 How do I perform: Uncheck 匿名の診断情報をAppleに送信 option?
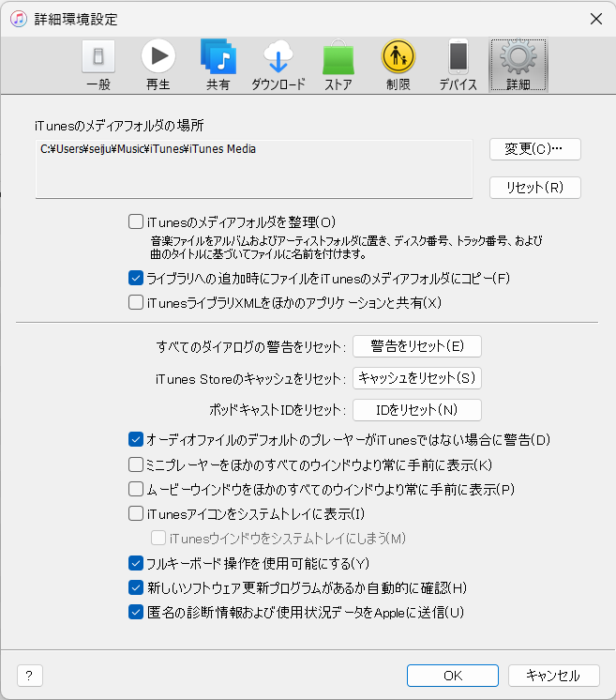click(136, 612)
